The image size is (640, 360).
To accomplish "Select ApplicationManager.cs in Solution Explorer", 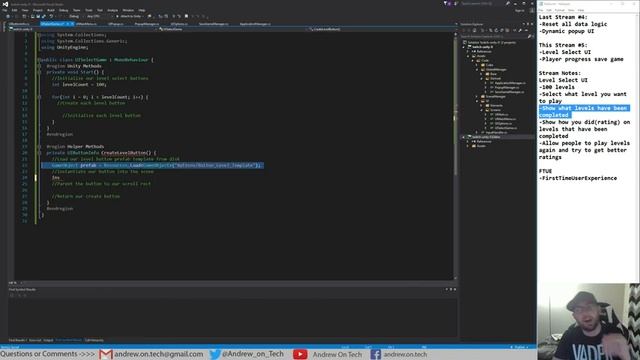I will [x=510, y=83].
